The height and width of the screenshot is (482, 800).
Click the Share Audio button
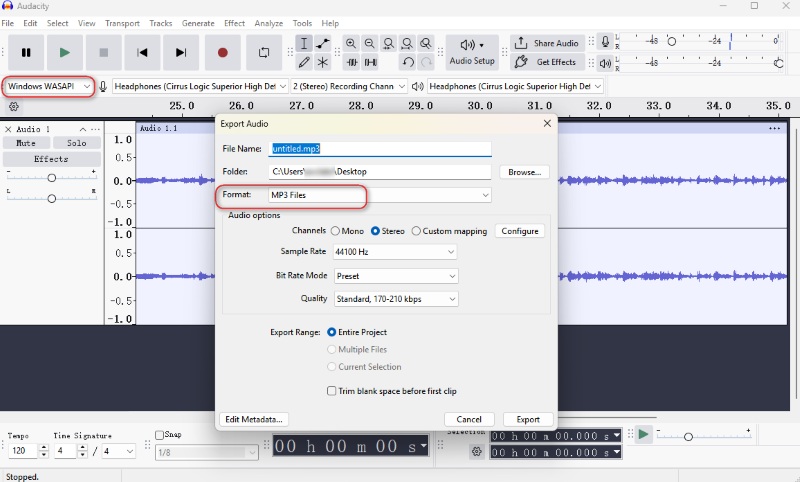click(547, 43)
